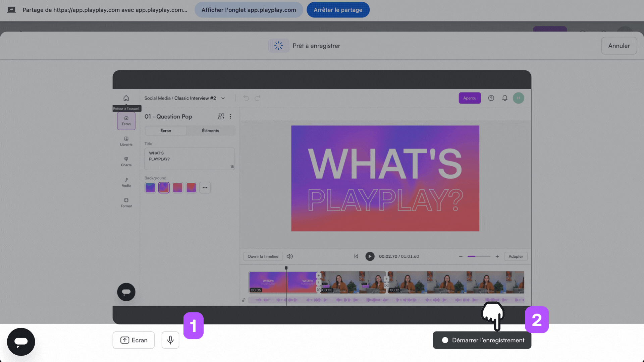Open the Charte sidebar icon
The height and width of the screenshot is (362, 644).
[x=126, y=161]
